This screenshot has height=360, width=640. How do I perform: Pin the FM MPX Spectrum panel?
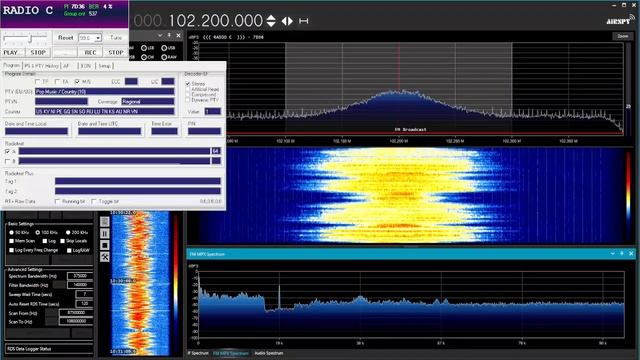622,253
